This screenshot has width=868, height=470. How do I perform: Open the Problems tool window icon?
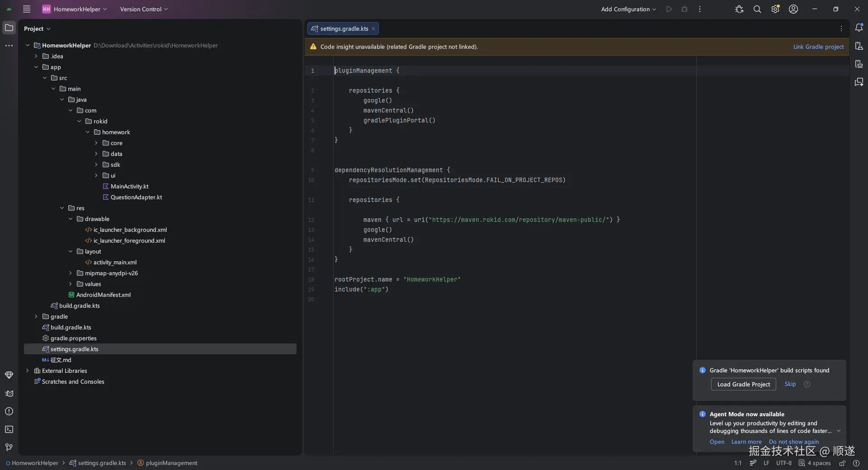click(9, 411)
